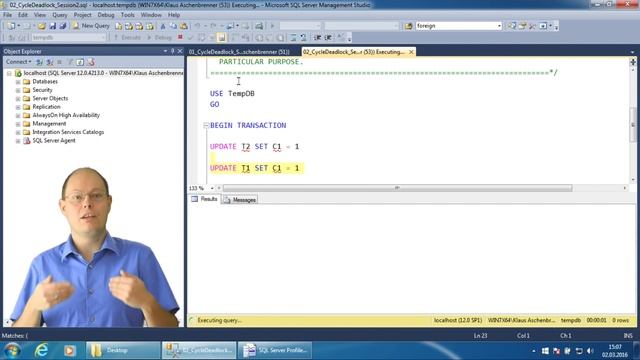Screen dimensions: 640x360
Task: Open the 'foreign' find combo dropdown arrow
Action: 499,26
